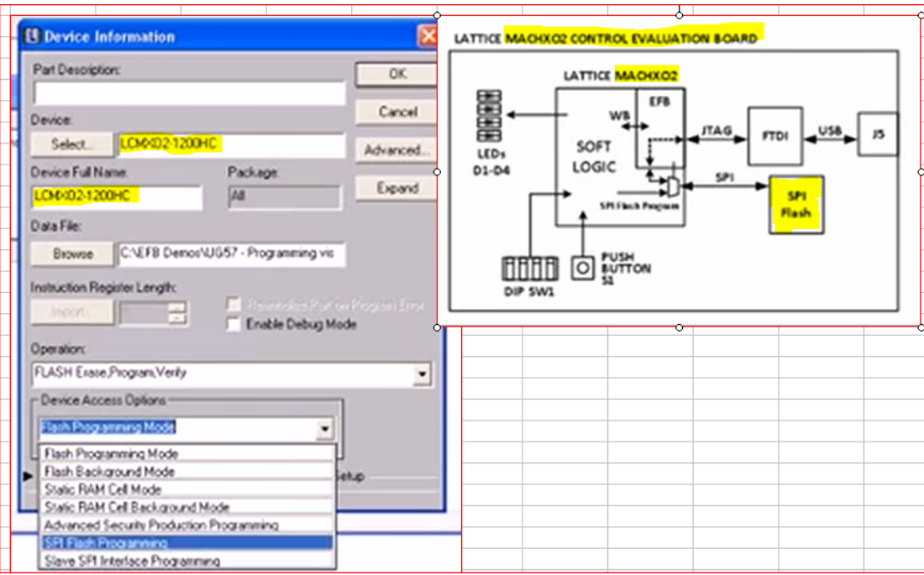Screen dimensions: 924x575
Task: Click the Device field LCMXO2-1200HC
Action: point(231,145)
